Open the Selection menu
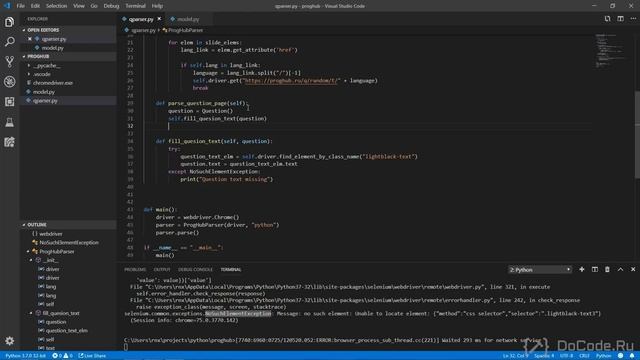 point(56,6)
